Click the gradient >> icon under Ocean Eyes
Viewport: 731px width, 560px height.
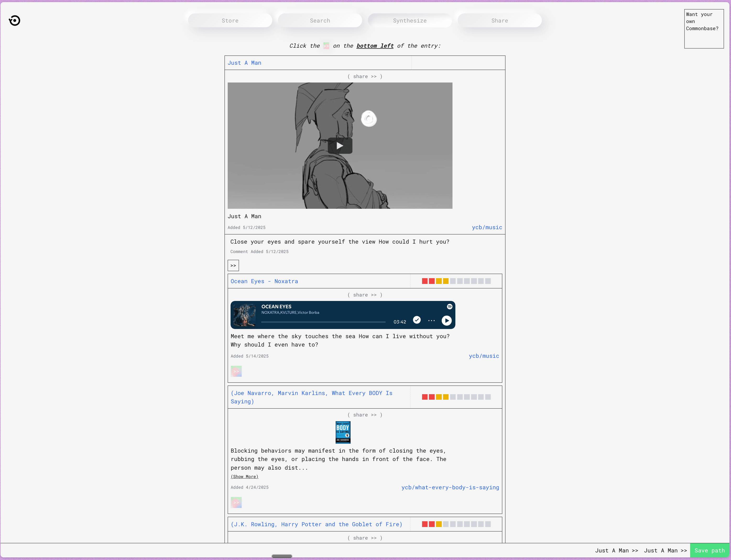pos(236,371)
